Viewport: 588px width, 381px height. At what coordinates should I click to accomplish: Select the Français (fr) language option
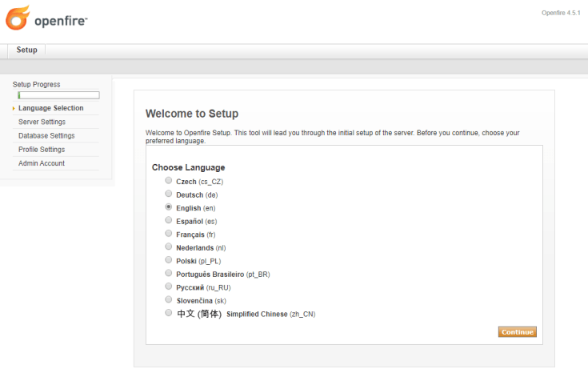tap(168, 234)
